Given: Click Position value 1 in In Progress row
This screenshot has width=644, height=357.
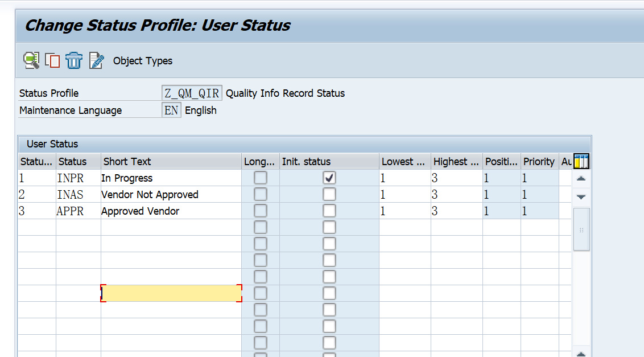Looking at the screenshot, I should coord(501,178).
